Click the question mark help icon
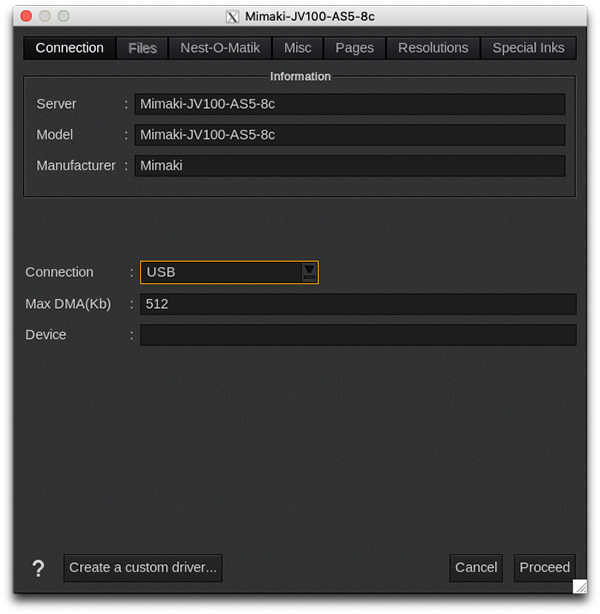This screenshot has width=600, height=614. (x=38, y=568)
